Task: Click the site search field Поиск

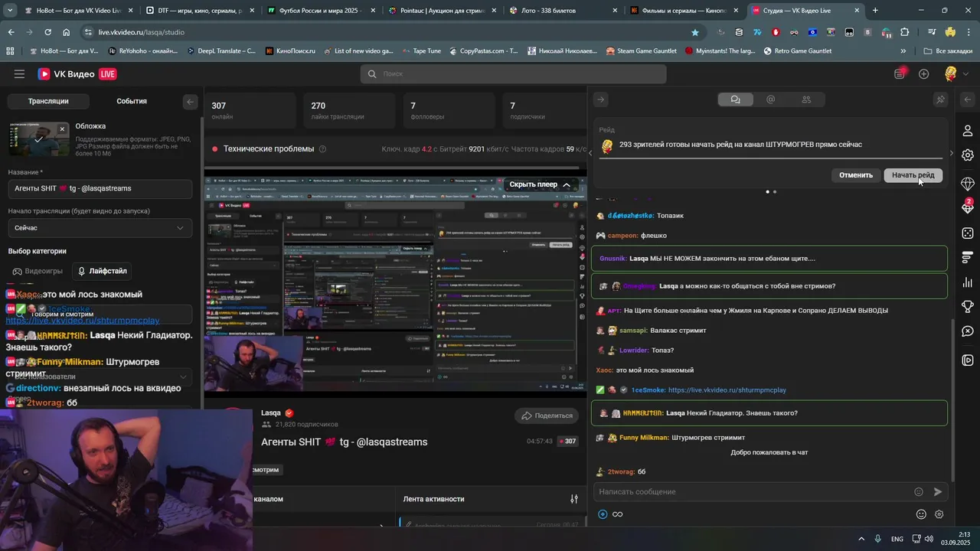Action: tap(513, 74)
